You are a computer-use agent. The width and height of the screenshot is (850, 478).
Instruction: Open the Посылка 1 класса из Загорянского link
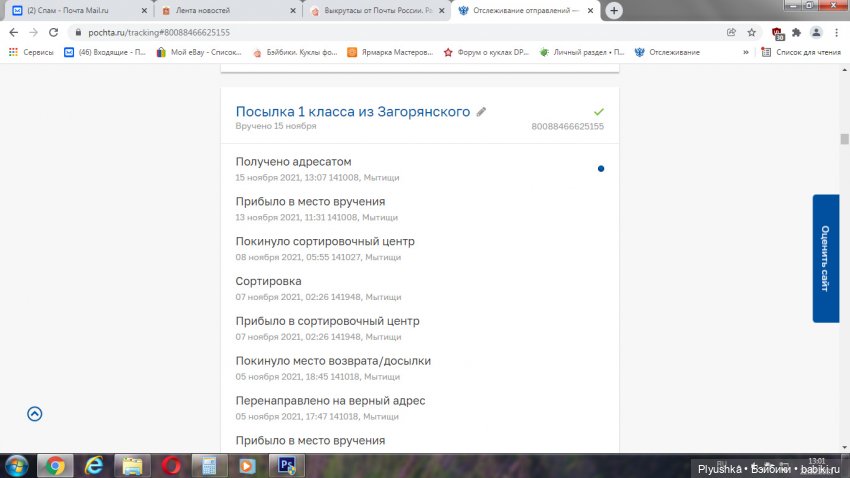(352, 112)
